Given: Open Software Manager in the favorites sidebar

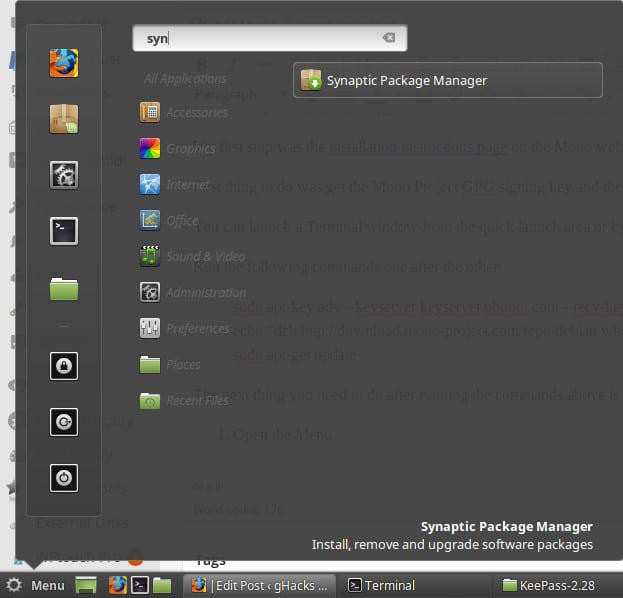Looking at the screenshot, I should (64, 119).
